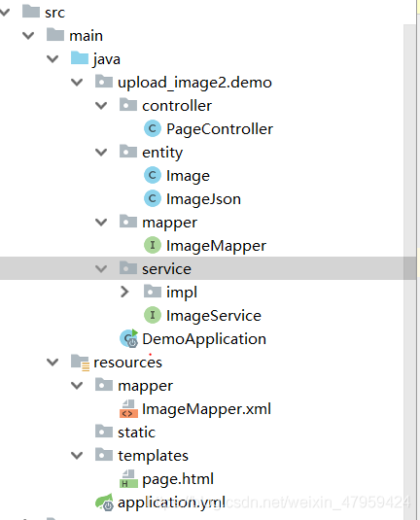This screenshot has width=420, height=520.
Task: Click the upload_image2.demo package icon
Action: [104, 82]
